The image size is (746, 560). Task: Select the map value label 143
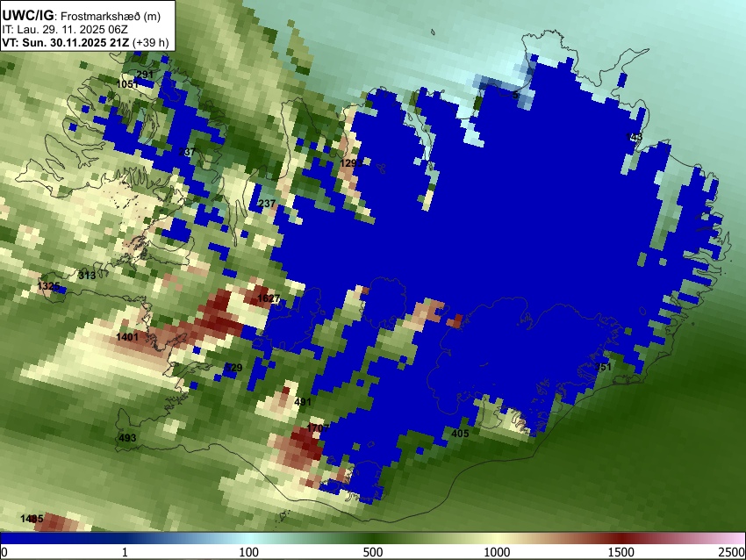pos(634,137)
